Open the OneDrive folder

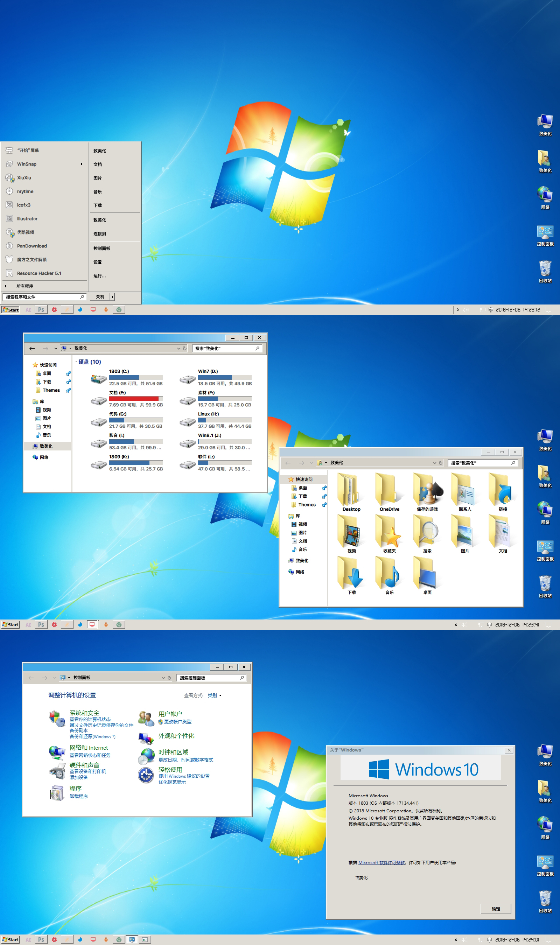(389, 492)
